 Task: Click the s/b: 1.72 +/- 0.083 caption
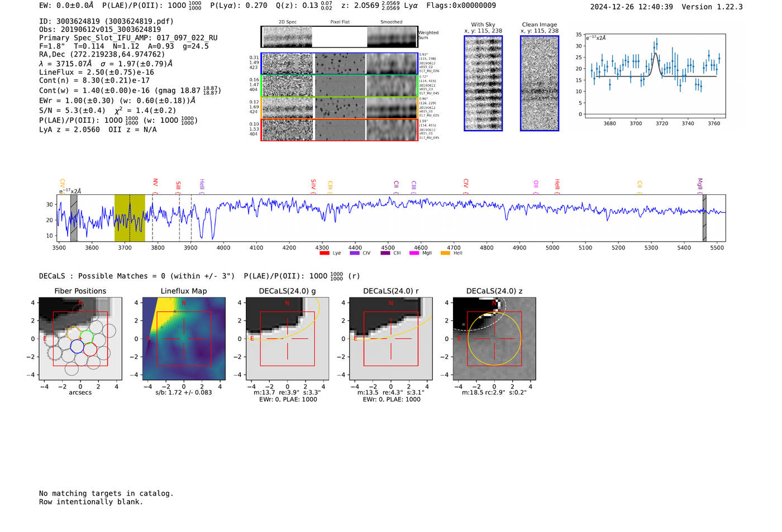click(184, 392)
